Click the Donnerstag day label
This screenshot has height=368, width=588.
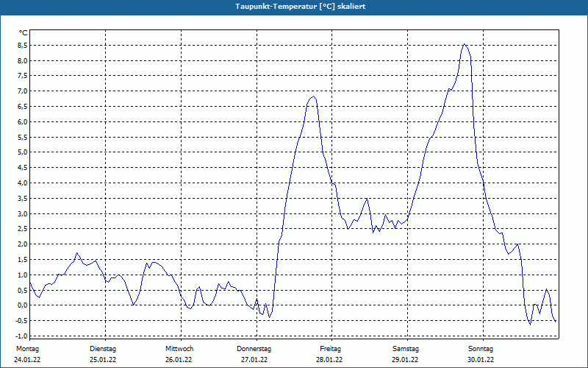click(x=254, y=349)
